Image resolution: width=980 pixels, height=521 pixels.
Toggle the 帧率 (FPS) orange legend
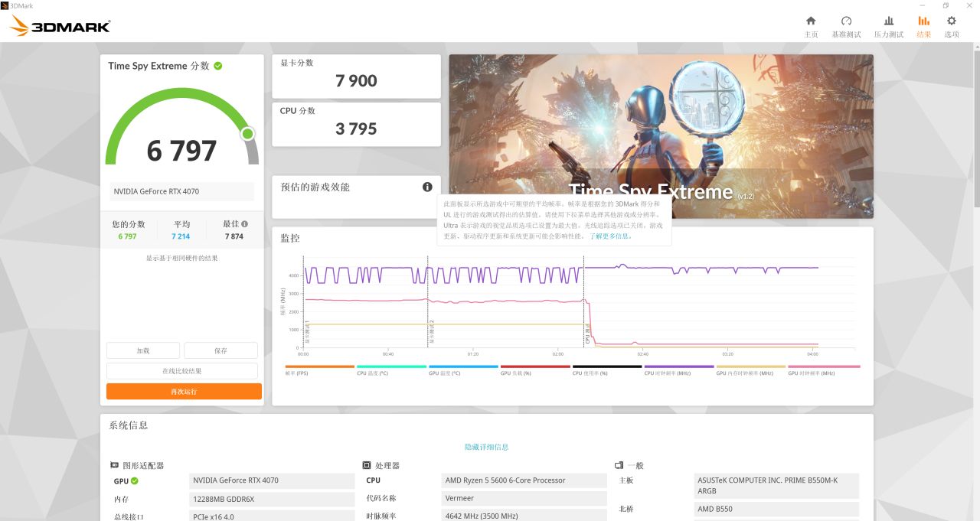pos(319,370)
